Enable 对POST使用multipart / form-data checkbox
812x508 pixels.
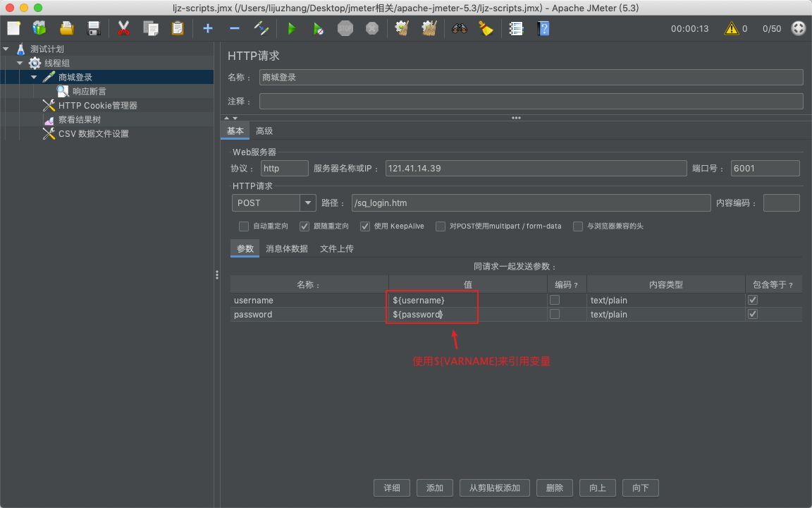pyautogui.click(x=441, y=226)
